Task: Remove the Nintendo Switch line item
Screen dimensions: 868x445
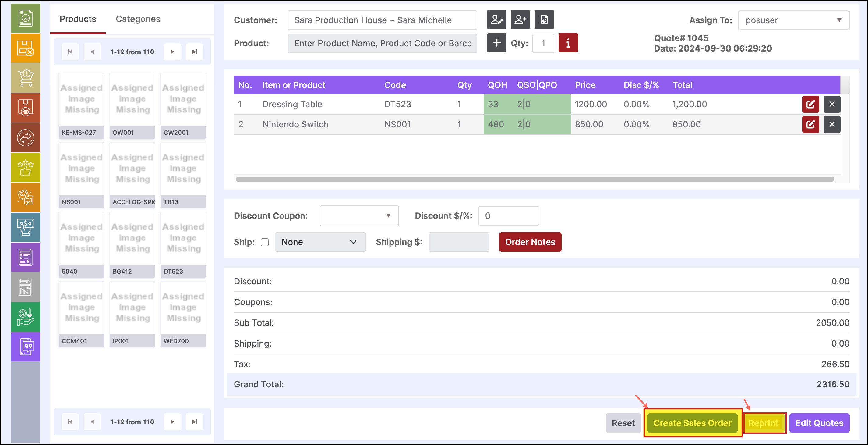Action: [832, 124]
